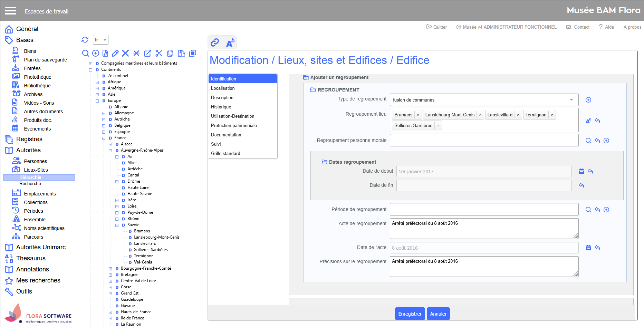Open the Historique section
Screen dimensions: 644x327
coord(221,107)
